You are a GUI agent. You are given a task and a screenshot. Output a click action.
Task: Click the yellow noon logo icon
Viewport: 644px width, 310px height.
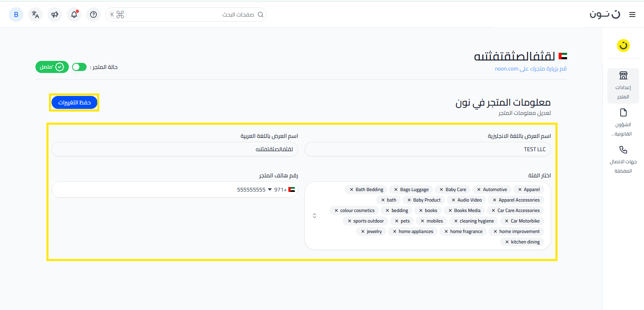[623, 46]
